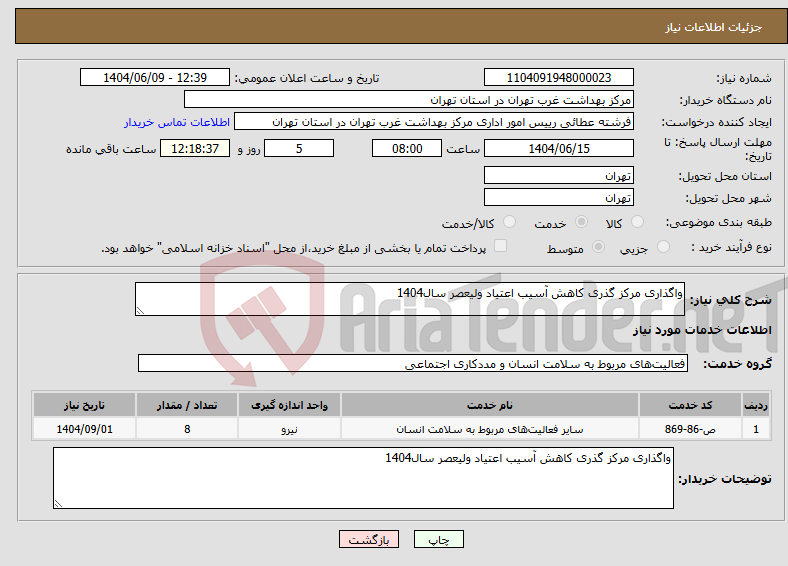Click the buyer organization name field
The width and height of the screenshot is (788, 566).
(409, 100)
